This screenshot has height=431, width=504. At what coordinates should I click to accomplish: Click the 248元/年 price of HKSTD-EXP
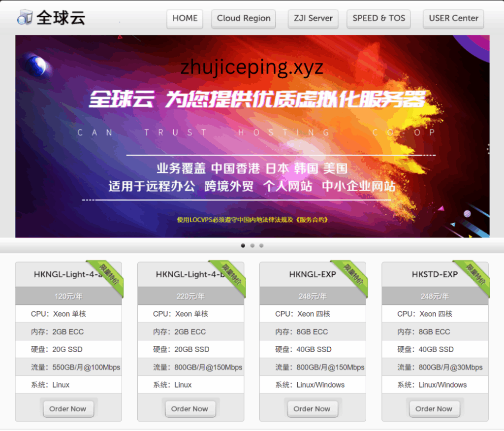(435, 296)
